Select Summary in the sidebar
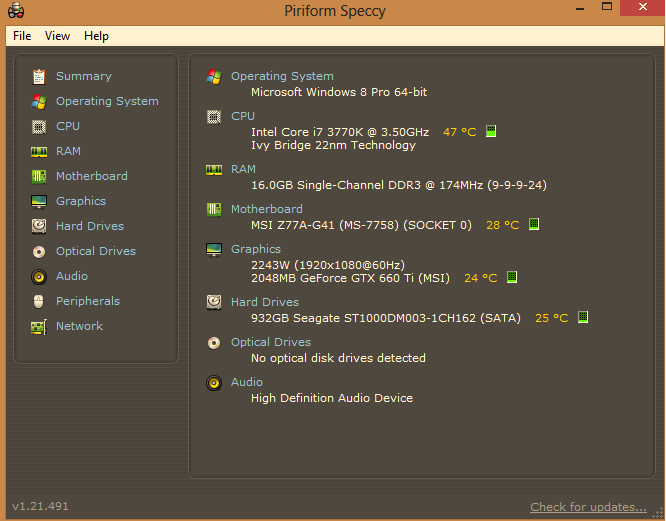 click(x=84, y=76)
